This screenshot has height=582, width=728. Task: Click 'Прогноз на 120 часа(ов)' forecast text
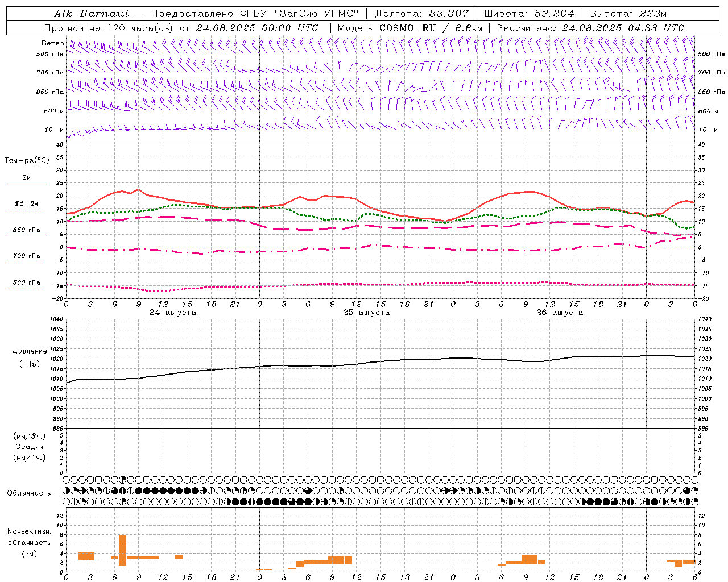[x=109, y=28]
